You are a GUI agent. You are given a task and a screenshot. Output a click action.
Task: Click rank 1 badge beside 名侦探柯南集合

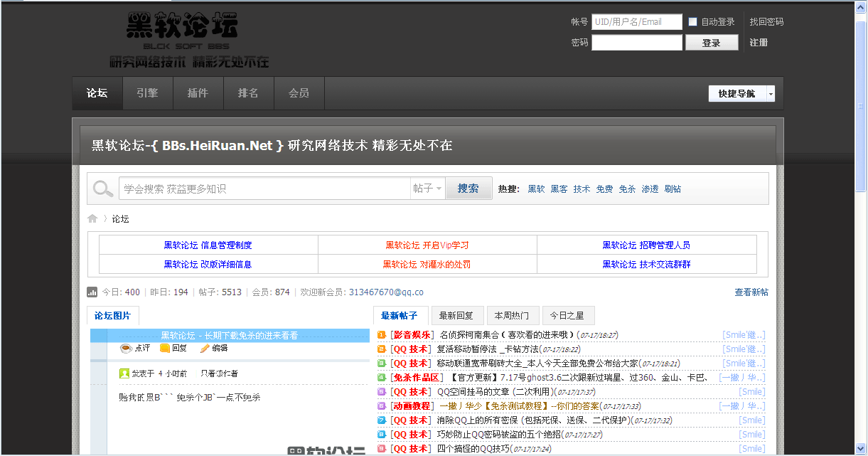point(382,334)
